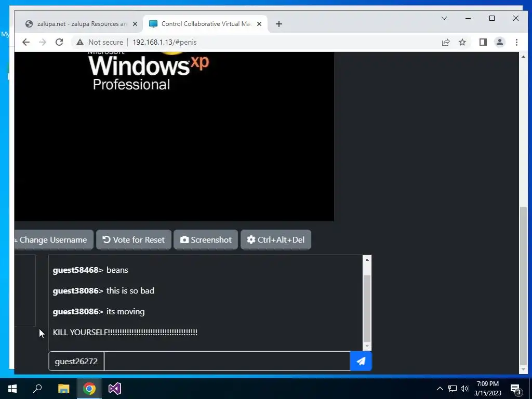The image size is (532, 399).
Task: Open the Windows Start menu
Action: [x=12, y=389]
